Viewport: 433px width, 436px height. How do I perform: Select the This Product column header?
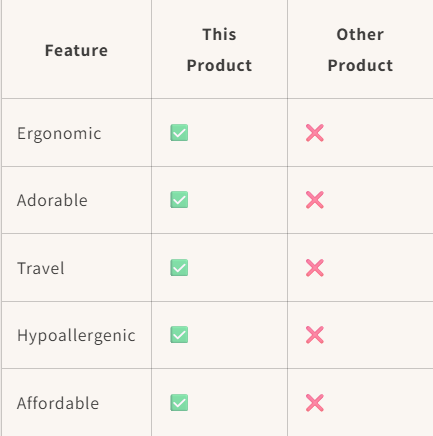pyautogui.click(x=219, y=50)
